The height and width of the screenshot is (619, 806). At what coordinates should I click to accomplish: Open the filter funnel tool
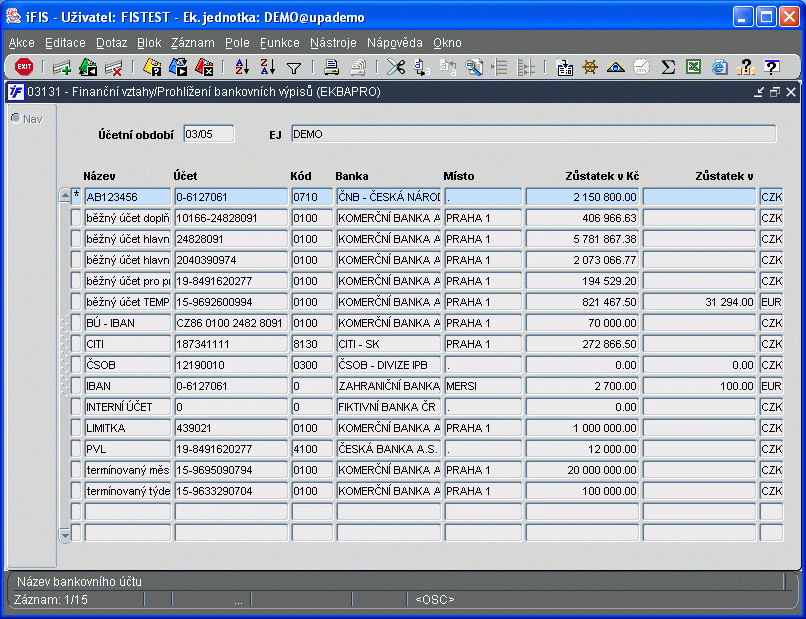tap(294, 68)
